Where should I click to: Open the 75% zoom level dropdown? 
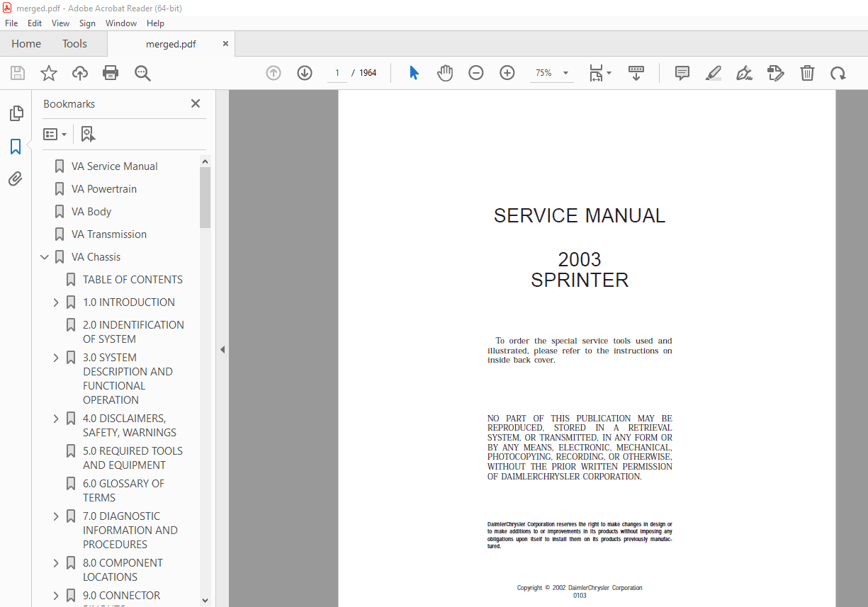565,72
